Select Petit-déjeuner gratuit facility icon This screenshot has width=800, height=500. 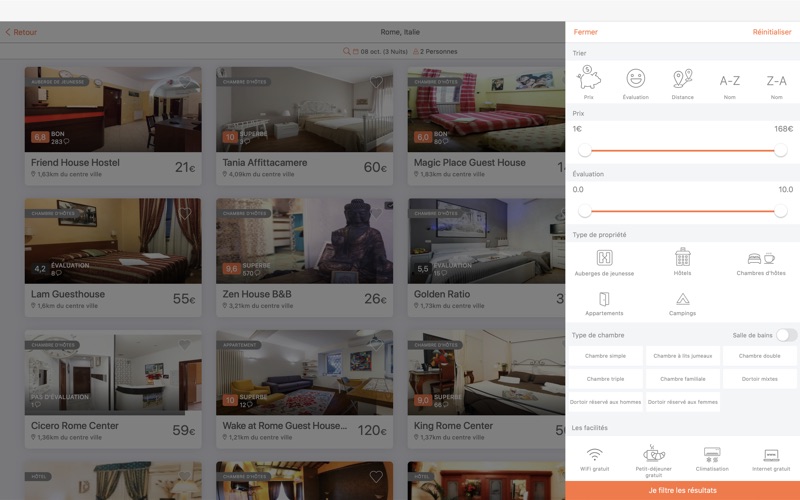click(654, 453)
